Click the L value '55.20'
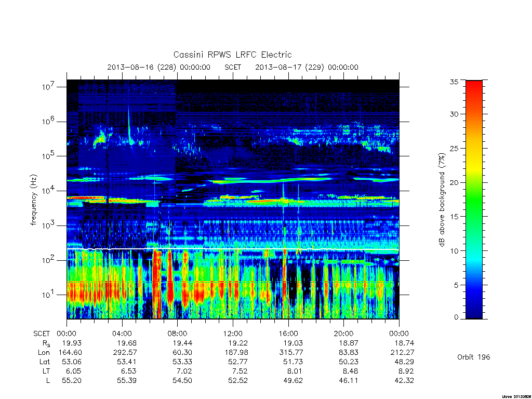 pos(72,381)
